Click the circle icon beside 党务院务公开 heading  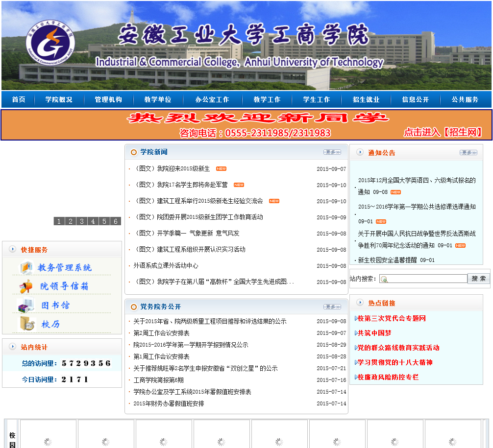coord(134,307)
